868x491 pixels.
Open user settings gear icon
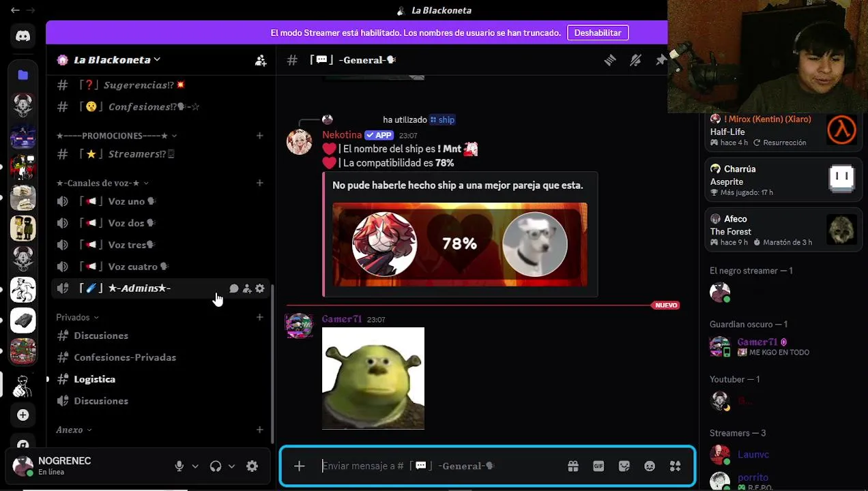252,466
